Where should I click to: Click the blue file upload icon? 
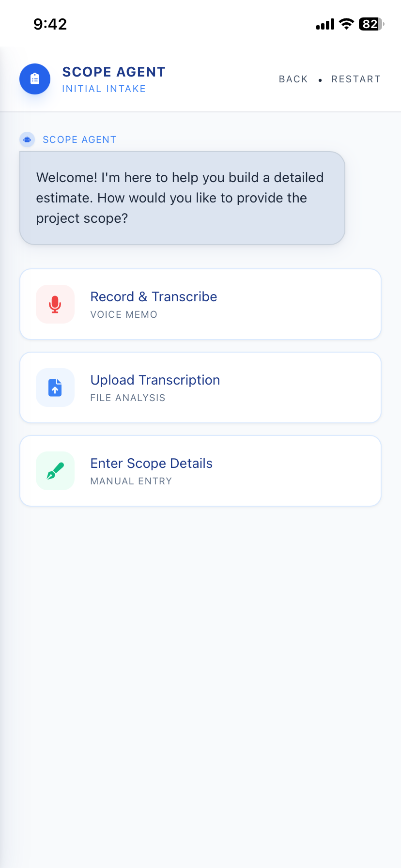coord(55,387)
